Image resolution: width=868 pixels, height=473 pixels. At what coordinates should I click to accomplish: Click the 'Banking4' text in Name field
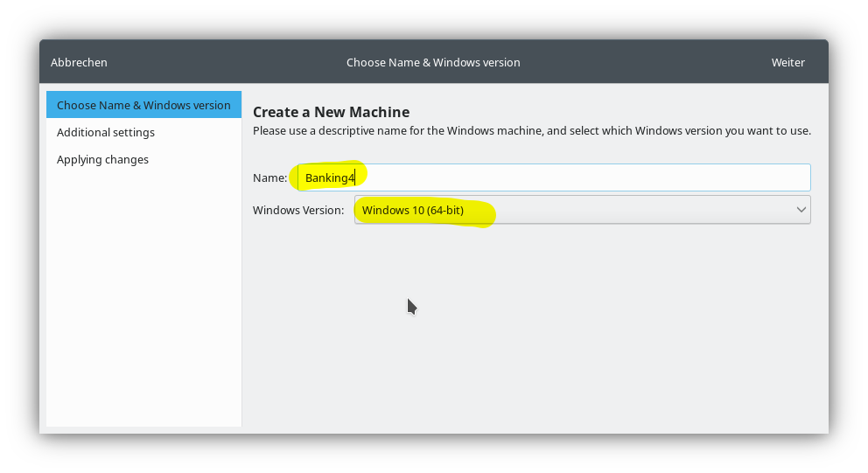tap(329, 178)
